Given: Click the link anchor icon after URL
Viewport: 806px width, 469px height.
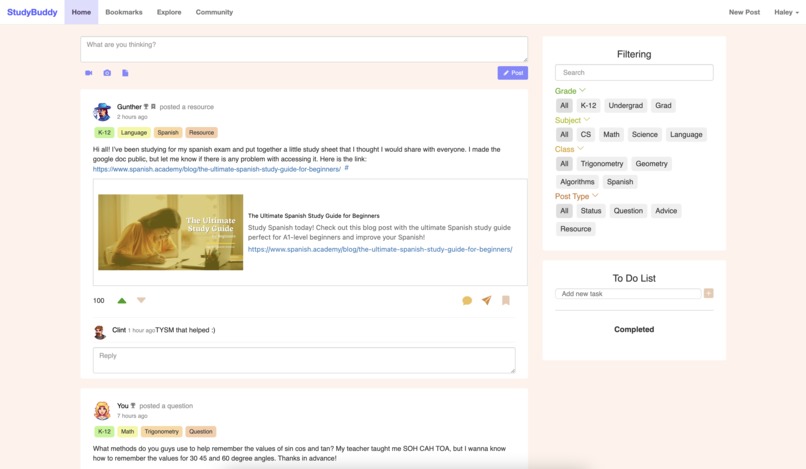Looking at the screenshot, I should [x=346, y=168].
